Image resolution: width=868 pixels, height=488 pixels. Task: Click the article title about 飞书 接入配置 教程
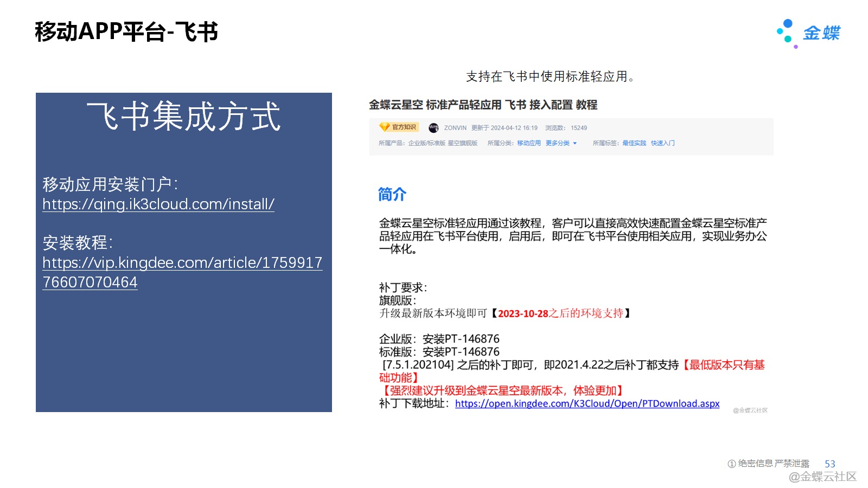point(483,105)
